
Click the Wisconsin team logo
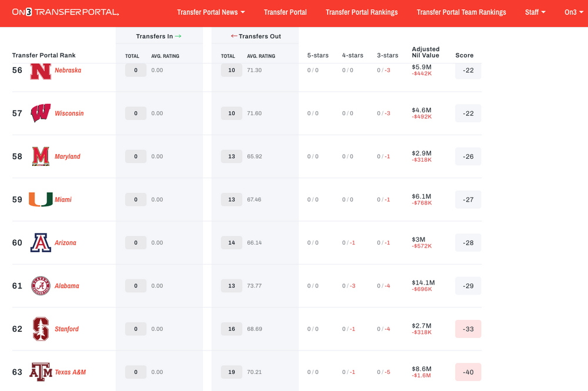tap(41, 113)
